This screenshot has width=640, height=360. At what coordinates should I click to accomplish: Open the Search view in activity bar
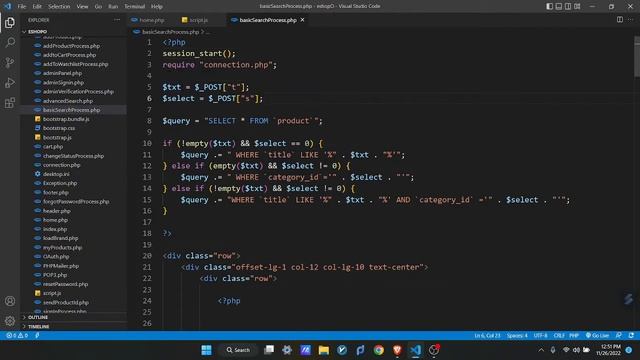point(10,42)
